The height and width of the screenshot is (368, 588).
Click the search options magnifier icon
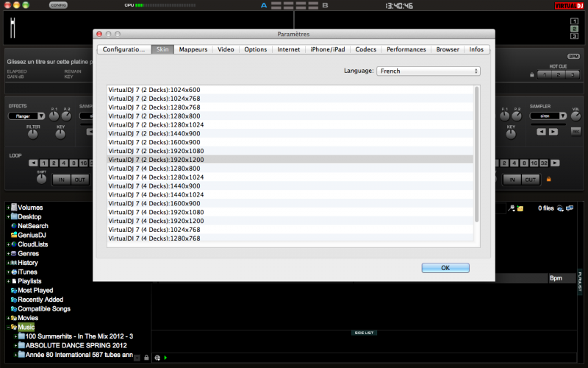point(512,208)
